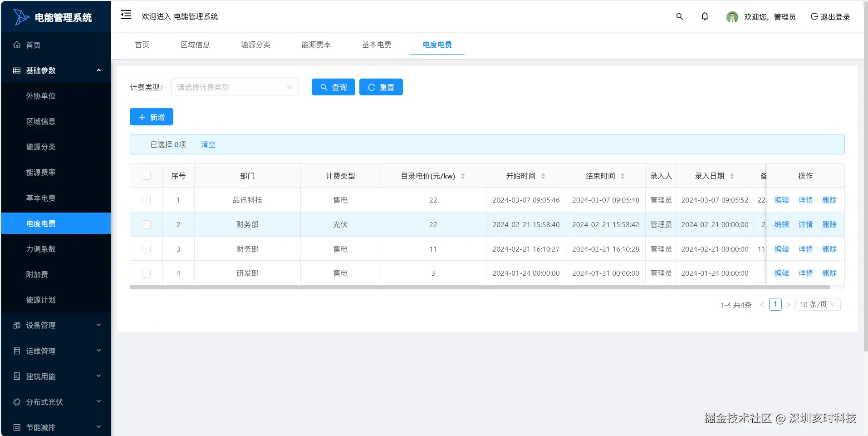Switch to the 能源费率 tab

[x=316, y=45]
